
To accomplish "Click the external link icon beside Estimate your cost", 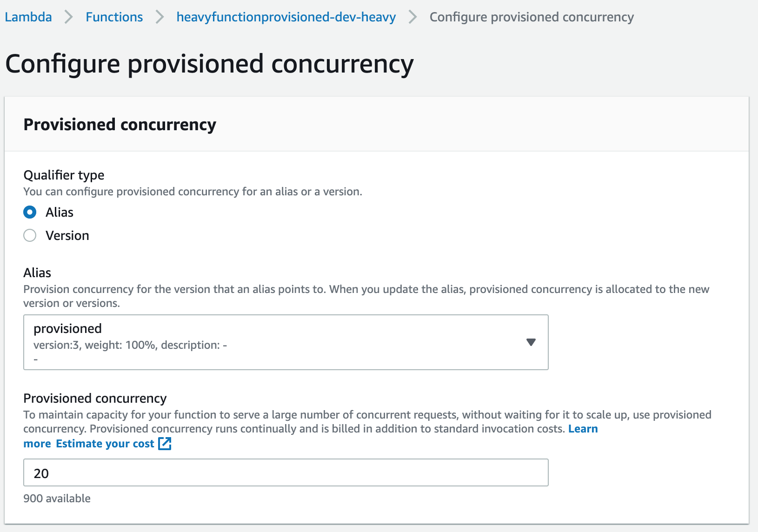I will tap(165, 444).
